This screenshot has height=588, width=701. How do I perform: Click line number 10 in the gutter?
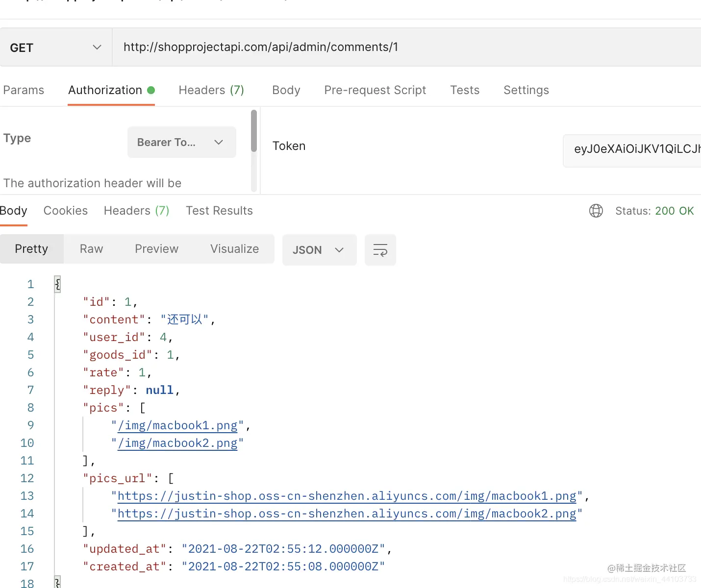(x=27, y=443)
